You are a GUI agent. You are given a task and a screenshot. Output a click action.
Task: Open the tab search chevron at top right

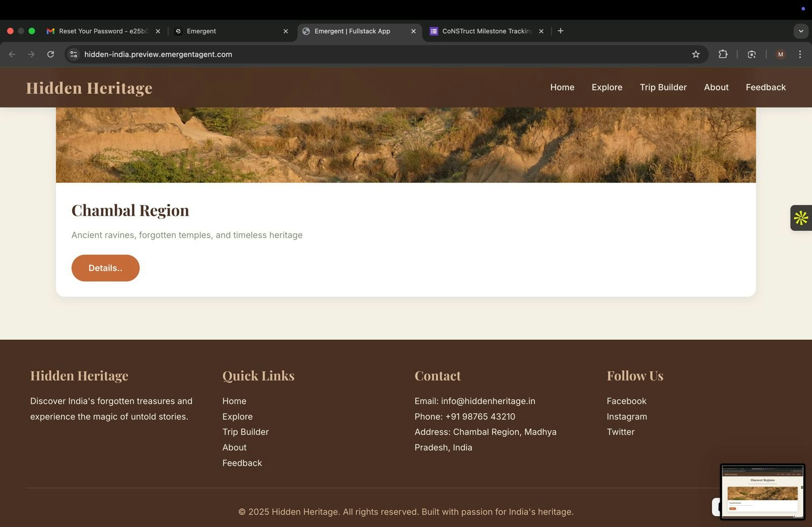[x=801, y=31]
